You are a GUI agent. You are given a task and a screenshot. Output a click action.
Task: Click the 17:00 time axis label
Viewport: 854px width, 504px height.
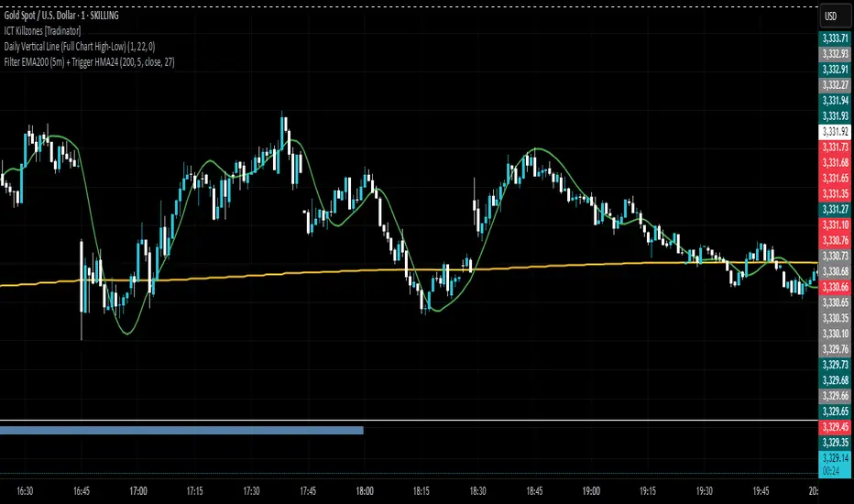click(x=137, y=491)
